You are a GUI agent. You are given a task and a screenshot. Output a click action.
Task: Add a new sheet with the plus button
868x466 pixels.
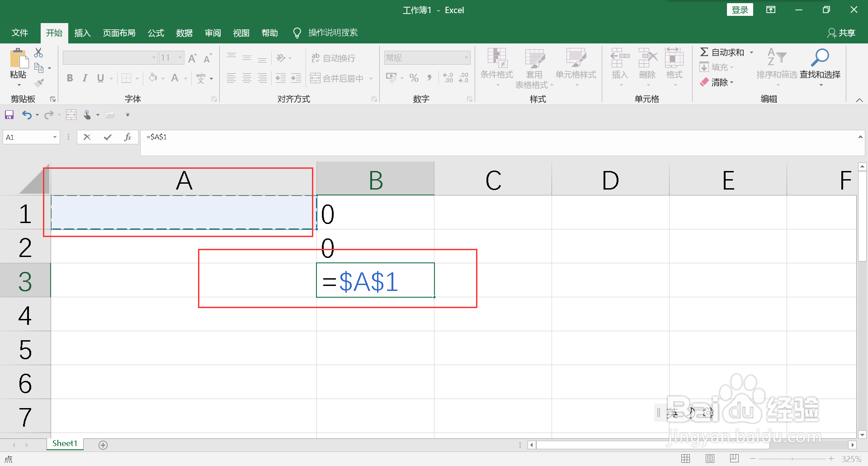pos(103,445)
